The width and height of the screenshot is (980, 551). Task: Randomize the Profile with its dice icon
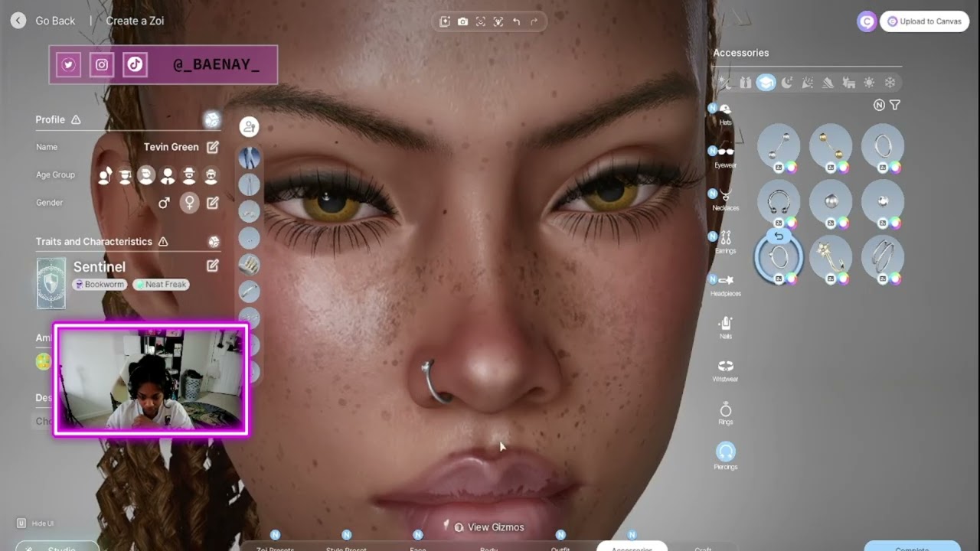point(212,119)
